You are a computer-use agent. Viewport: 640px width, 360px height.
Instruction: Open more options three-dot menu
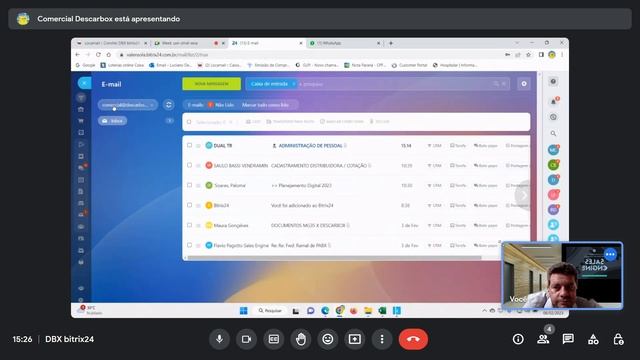pos(382,339)
